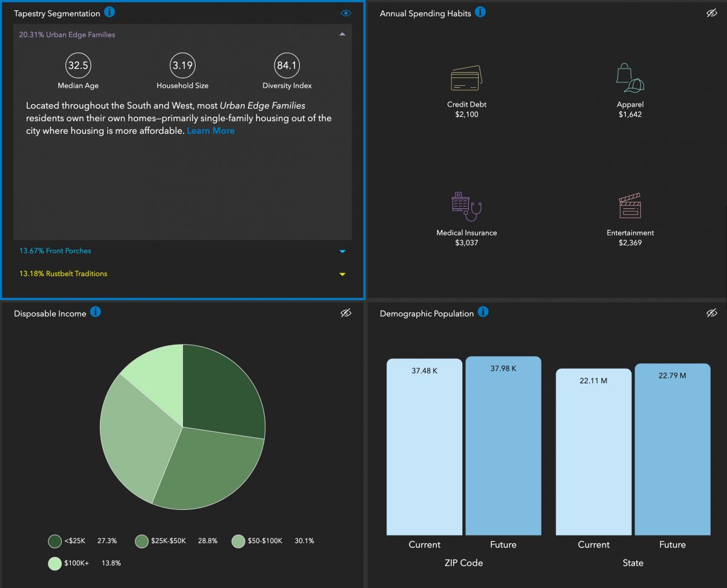Select the Apparel shopping bag icon

629,79
